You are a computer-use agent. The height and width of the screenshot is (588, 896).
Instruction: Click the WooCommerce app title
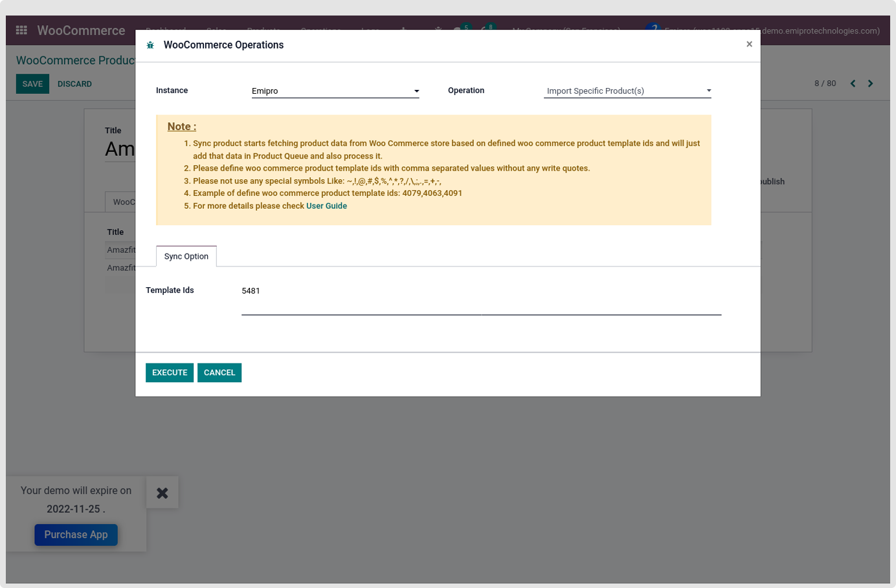click(x=81, y=30)
